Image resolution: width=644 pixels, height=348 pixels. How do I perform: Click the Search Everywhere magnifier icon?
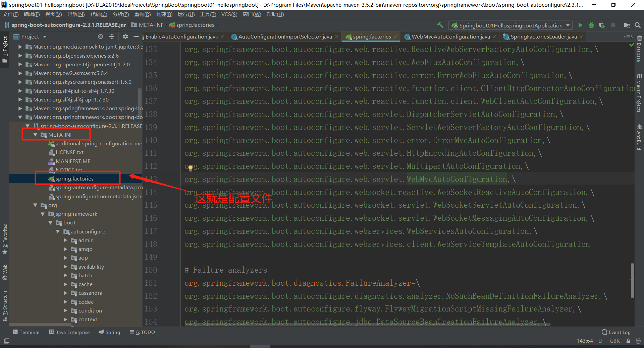[x=637, y=25]
